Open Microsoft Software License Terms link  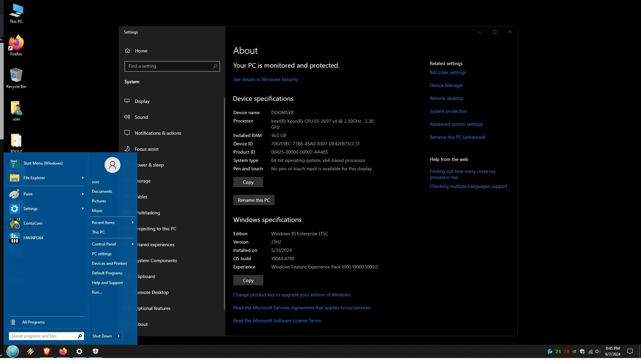tap(277, 321)
